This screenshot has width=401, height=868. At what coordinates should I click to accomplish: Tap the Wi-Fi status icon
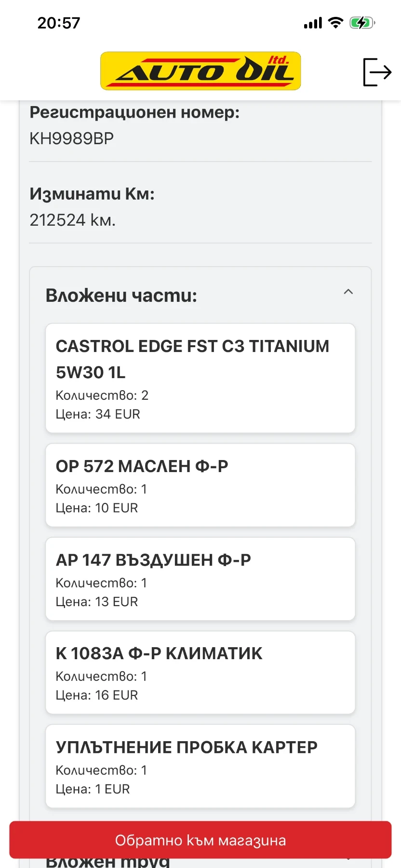pos(335,23)
